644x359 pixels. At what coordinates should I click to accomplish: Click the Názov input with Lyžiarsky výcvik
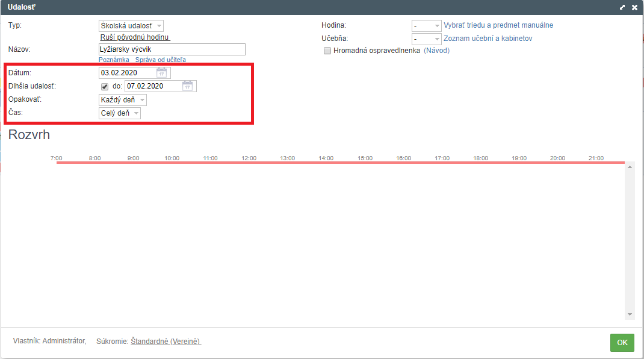pyautogui.click(x=172, y=49)
